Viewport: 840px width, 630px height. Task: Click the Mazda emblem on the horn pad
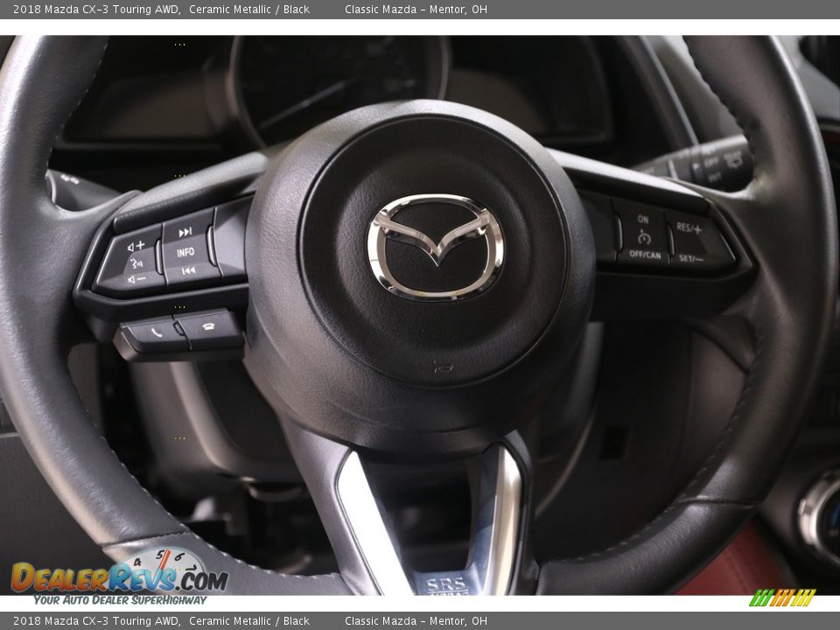pyautogui.click(x=436, y=247)
